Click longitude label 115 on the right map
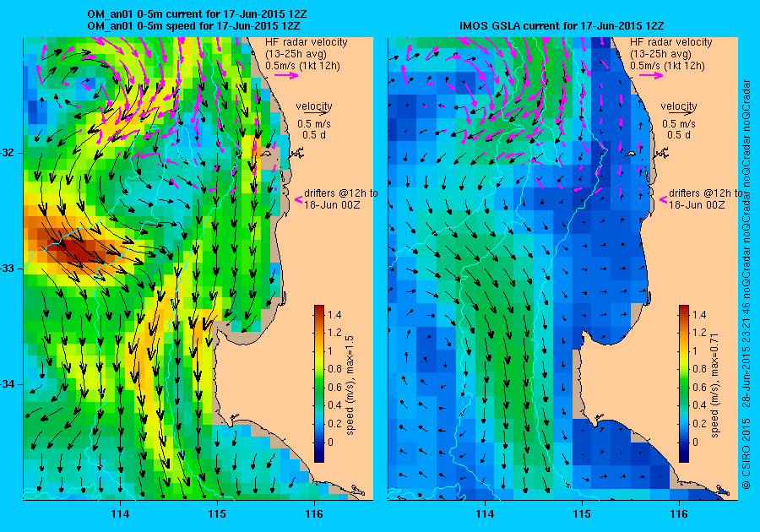Image resolution: width=760 pixels, height=532 pixels. [582, 514]
